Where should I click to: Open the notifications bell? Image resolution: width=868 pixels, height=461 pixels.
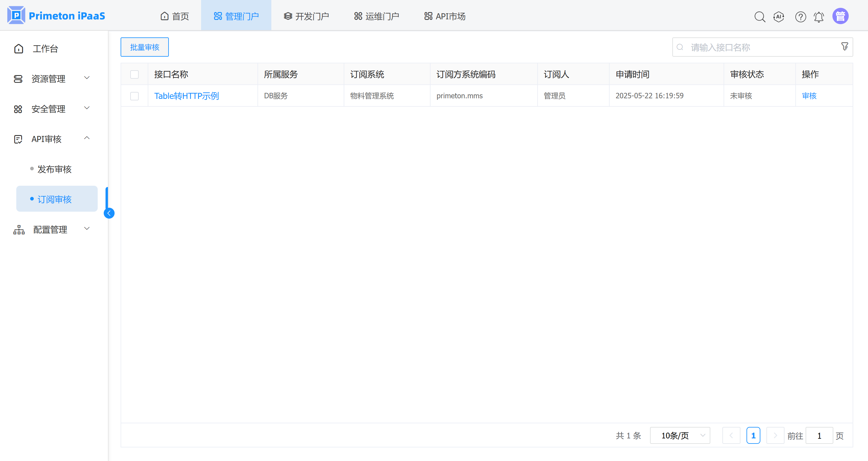pos(819,17)
